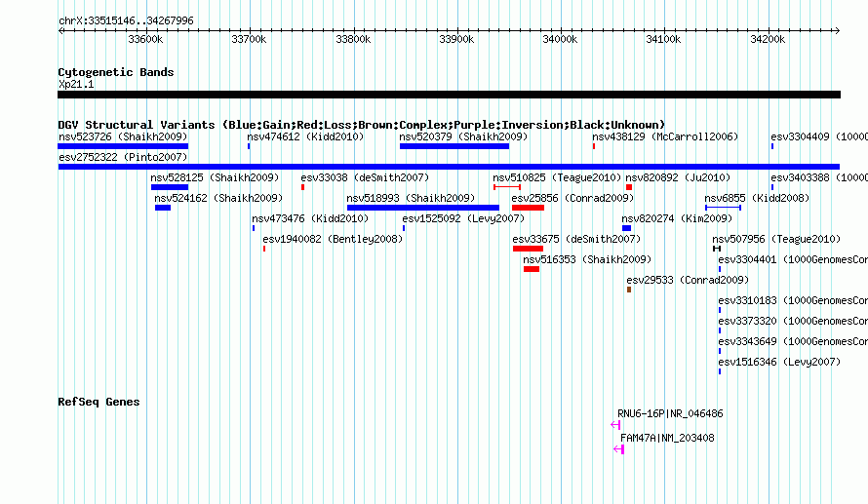This screenshot has height=504, width=868.
Task: Open variant esv1525092 (Levy2007) label
Action: (463, 218)
